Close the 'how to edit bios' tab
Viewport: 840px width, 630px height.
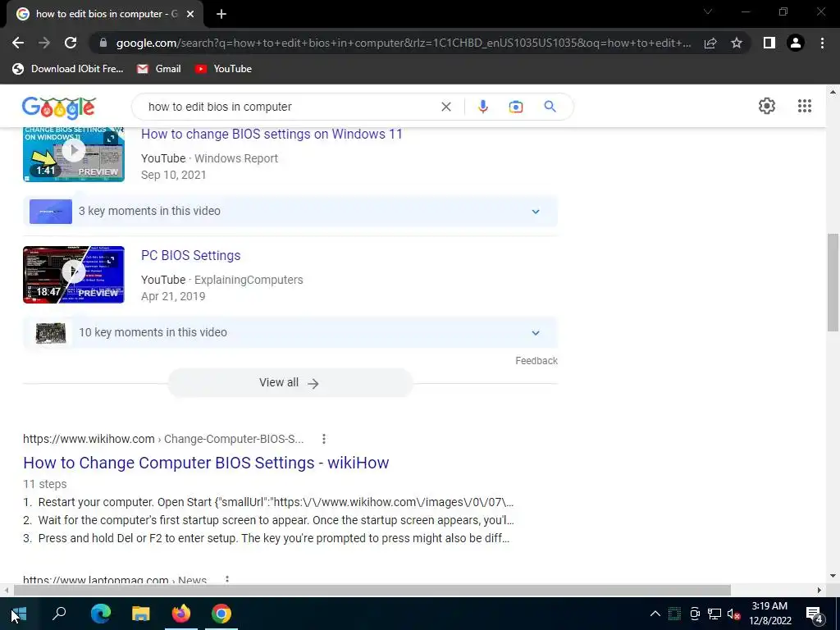tap(190, 14)
